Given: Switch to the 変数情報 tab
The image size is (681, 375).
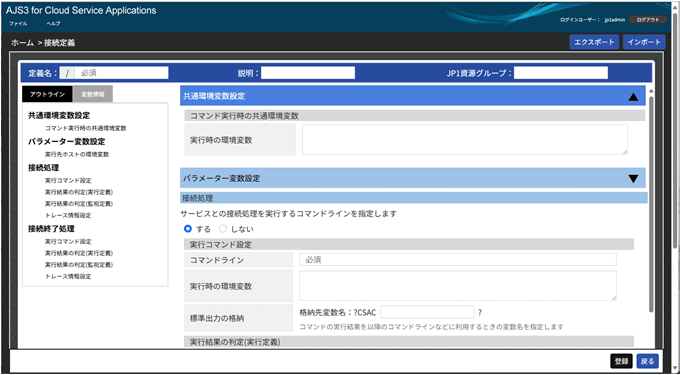Looking at the screenshot, I should [93, 94].
